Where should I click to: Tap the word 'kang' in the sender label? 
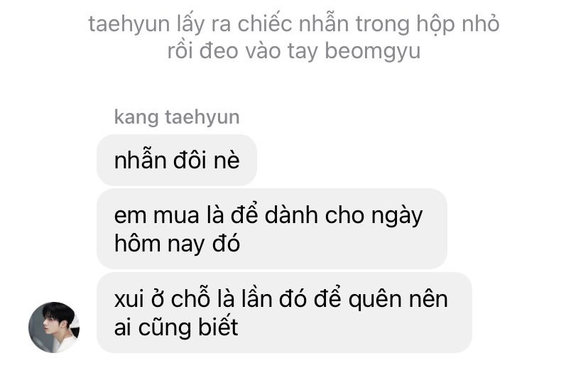(136, 118)
